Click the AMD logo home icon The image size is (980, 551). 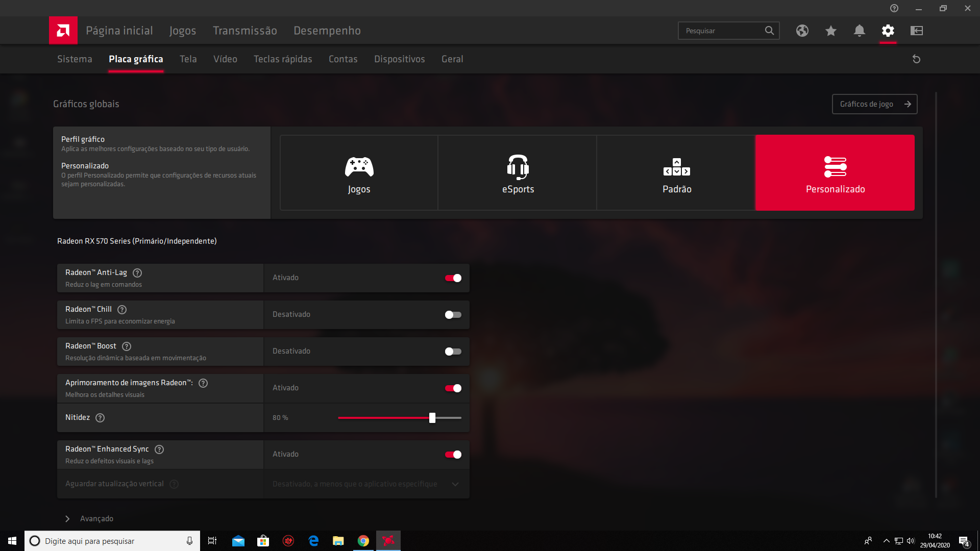pyautogui.click(x=63, y=31)
